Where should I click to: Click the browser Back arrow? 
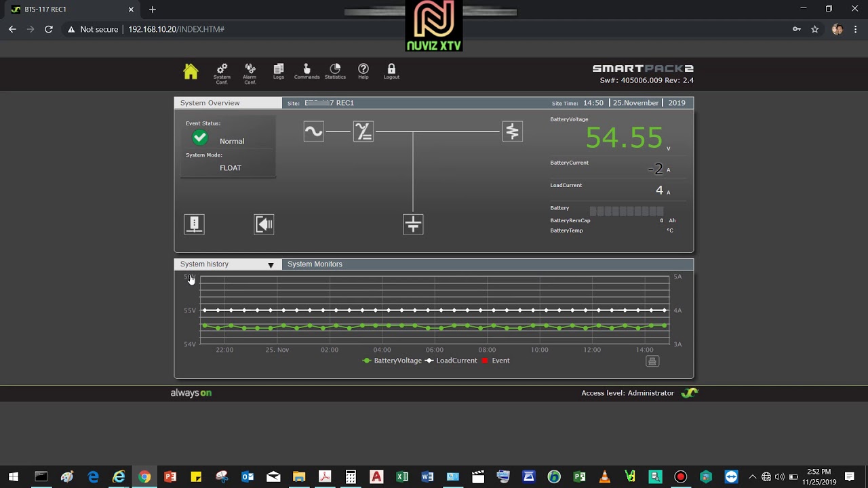click(12, 29)
